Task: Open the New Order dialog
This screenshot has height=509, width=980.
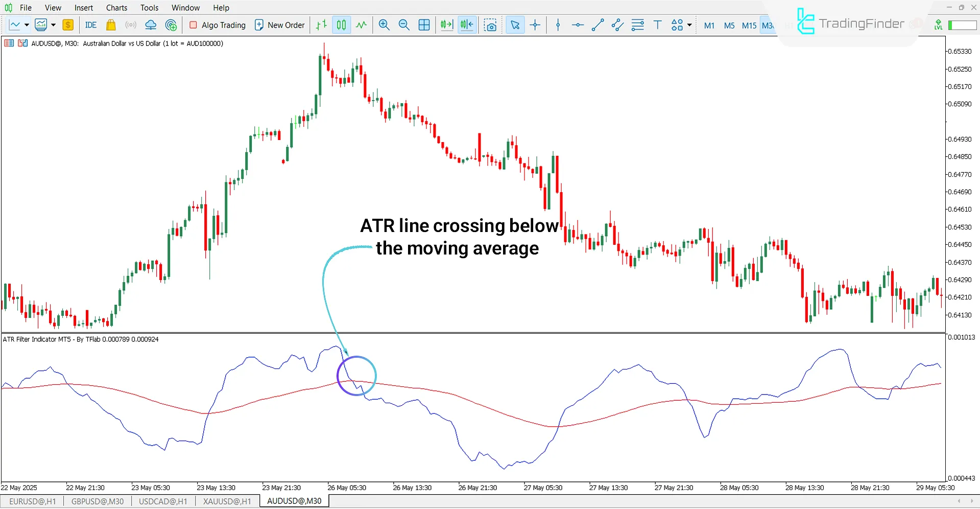Action: [x=279, y=25]
